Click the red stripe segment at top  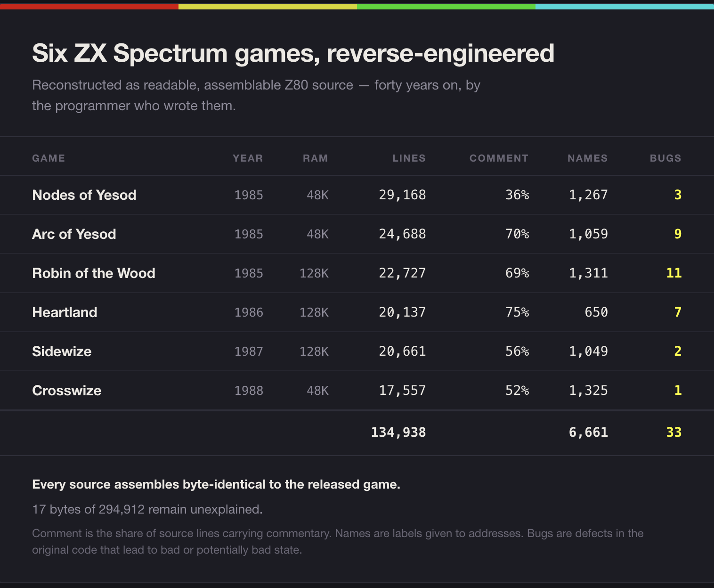click(89, 7)
